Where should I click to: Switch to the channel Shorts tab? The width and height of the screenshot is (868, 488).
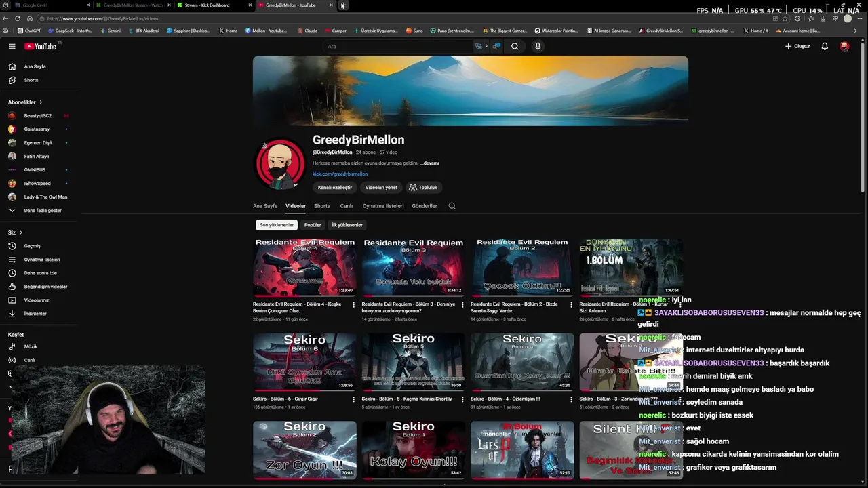coord(322,206)
